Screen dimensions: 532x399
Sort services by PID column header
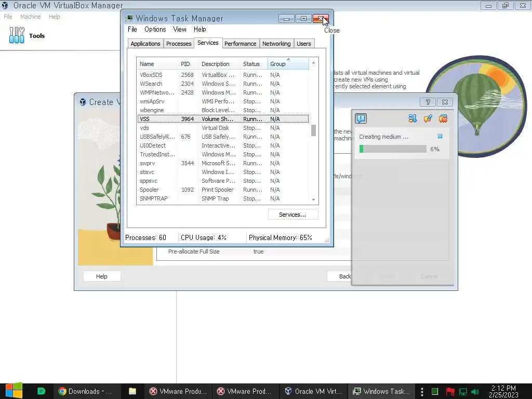(188, 64)
